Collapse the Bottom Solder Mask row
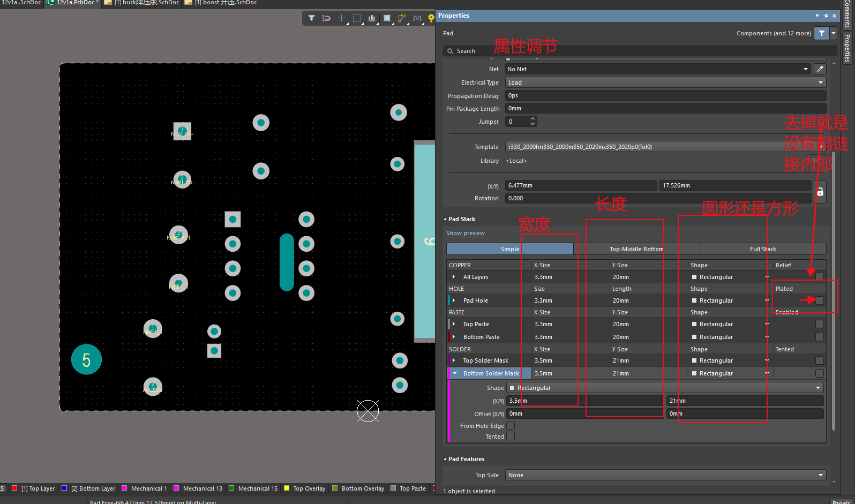Viewport: 855px width, 504px height. tap(455, 373)
